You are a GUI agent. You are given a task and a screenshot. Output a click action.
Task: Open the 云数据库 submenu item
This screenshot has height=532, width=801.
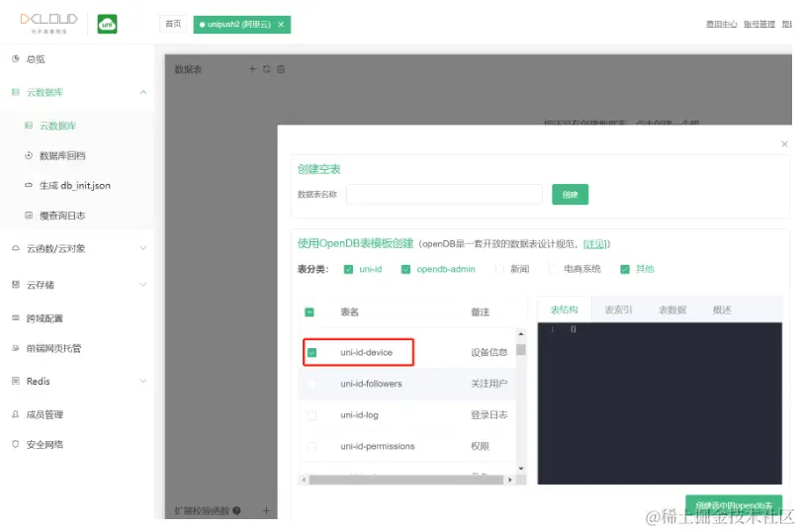pyautogui.click(x=57, y=126)
